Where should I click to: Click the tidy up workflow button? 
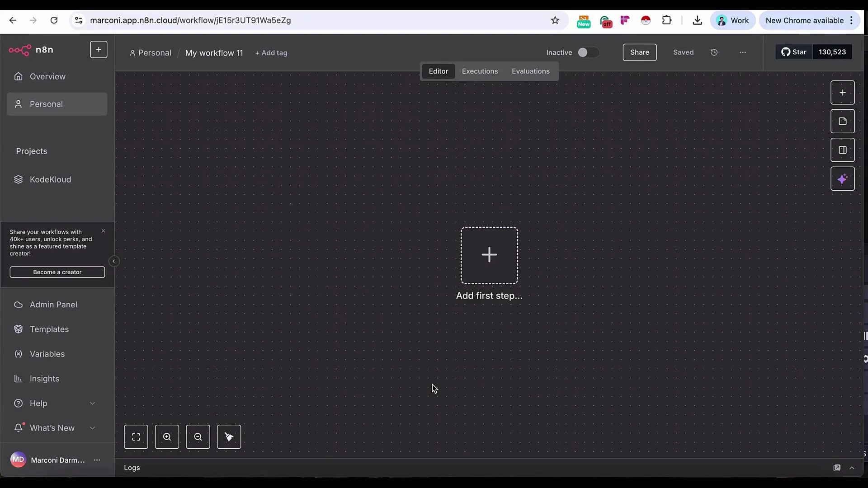click(229, 437)
